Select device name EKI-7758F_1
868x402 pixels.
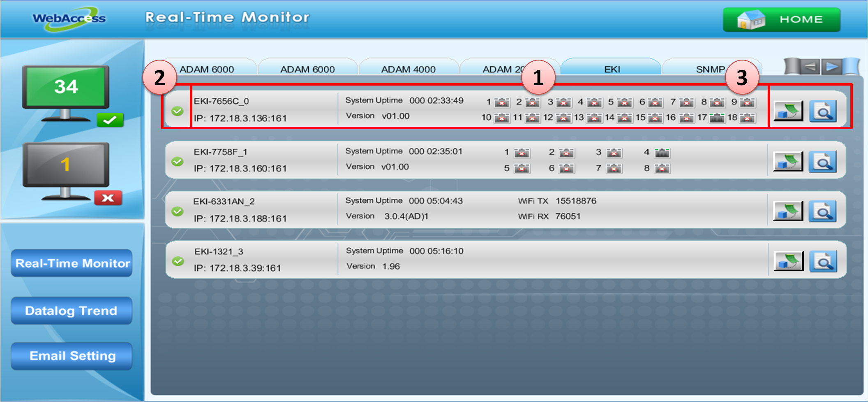(x=220, y=152)
